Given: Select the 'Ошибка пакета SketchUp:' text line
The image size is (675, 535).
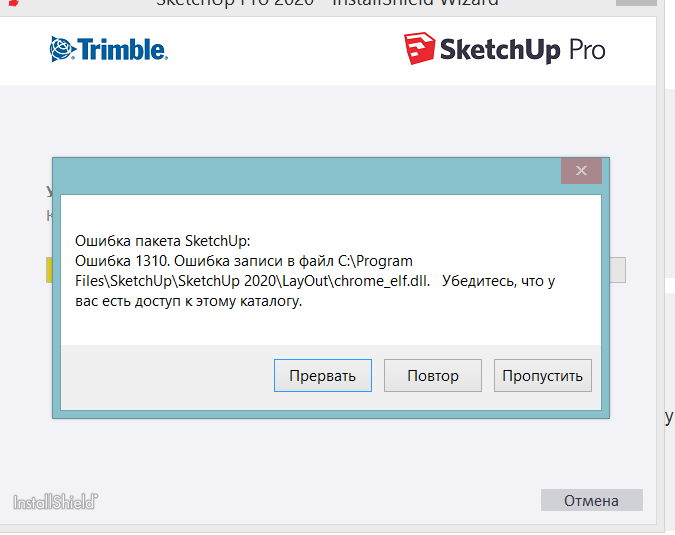Looking at the screenshot, I should pos(162,241).
